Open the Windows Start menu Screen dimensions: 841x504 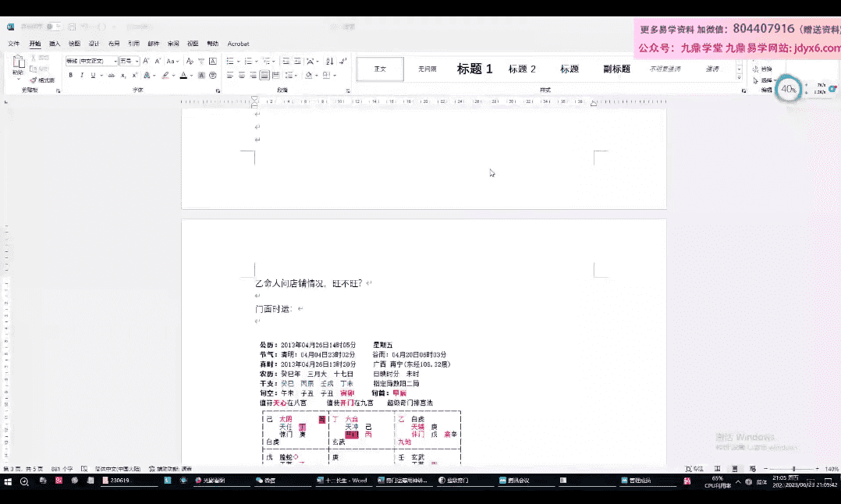click(7, 481)
